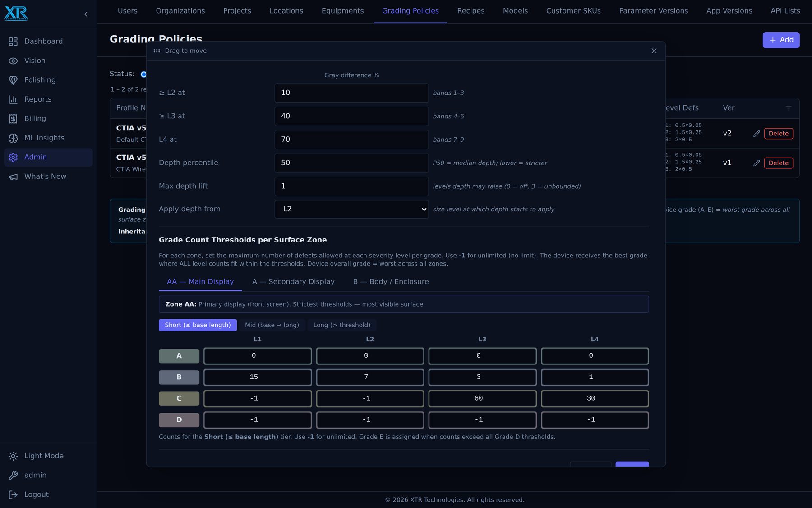Open the Users navigation tab
The width and height of the screenshot is (812, 508).
[128, 11]
